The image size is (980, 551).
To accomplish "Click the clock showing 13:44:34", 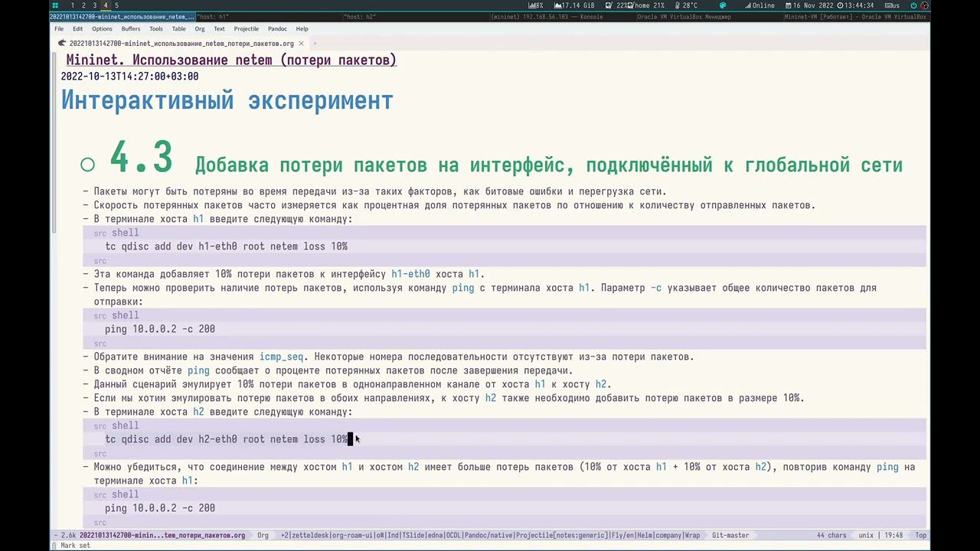I will (856, 5).
